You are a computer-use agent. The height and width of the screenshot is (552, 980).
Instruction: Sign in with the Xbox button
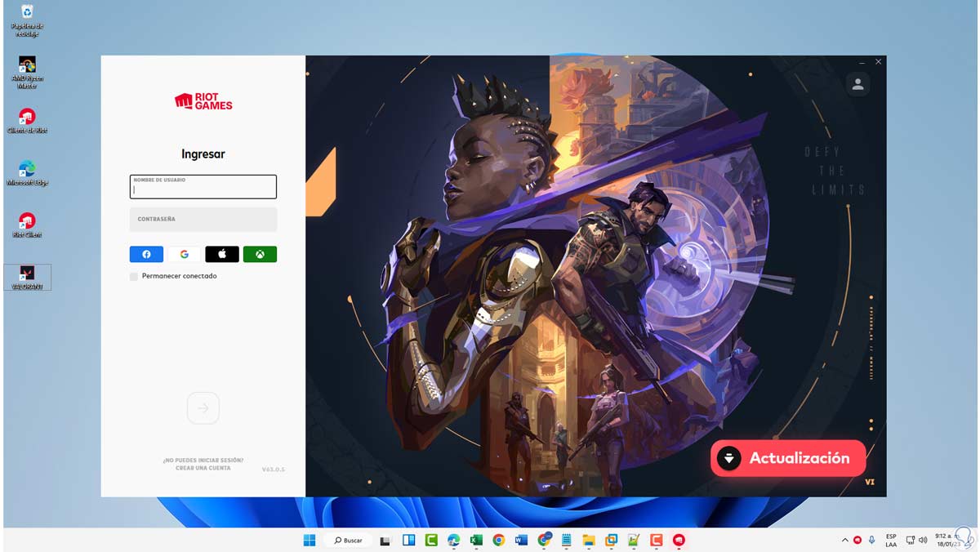tap(260, 254)
